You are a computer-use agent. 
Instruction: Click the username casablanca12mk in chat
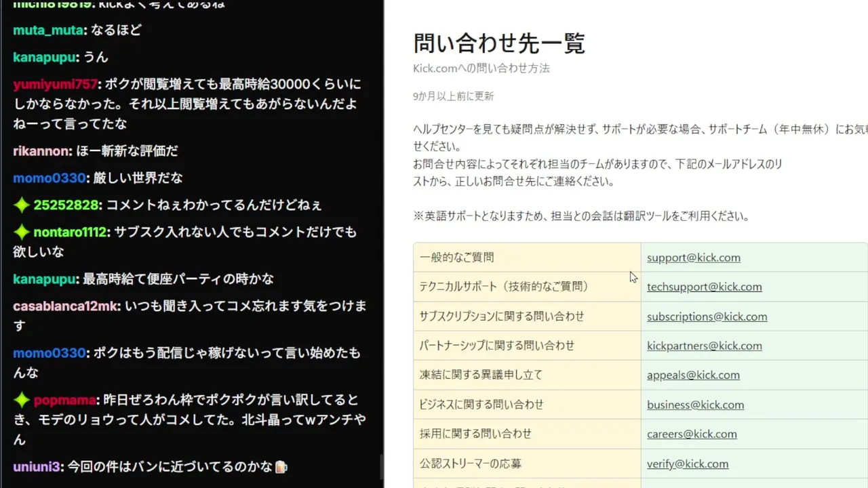point(66,306)
